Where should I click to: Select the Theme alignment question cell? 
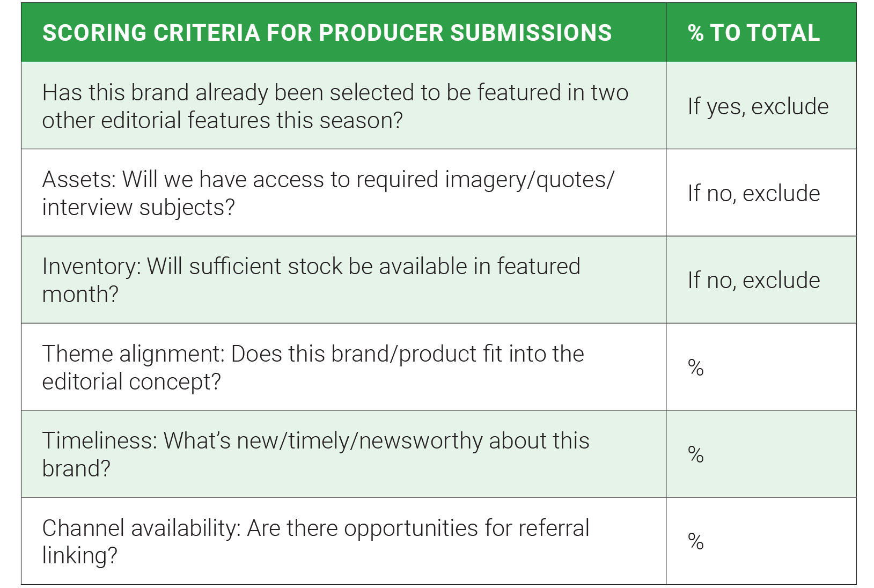[343, 367]
